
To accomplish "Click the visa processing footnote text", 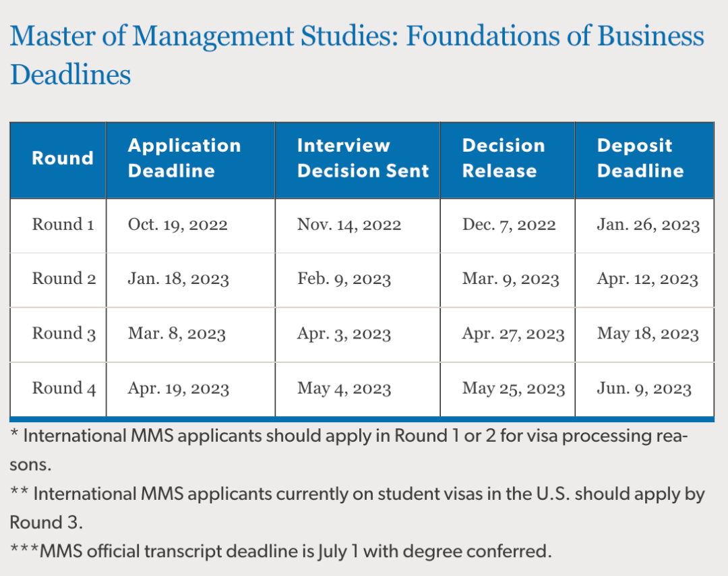I will coord(348,450).
